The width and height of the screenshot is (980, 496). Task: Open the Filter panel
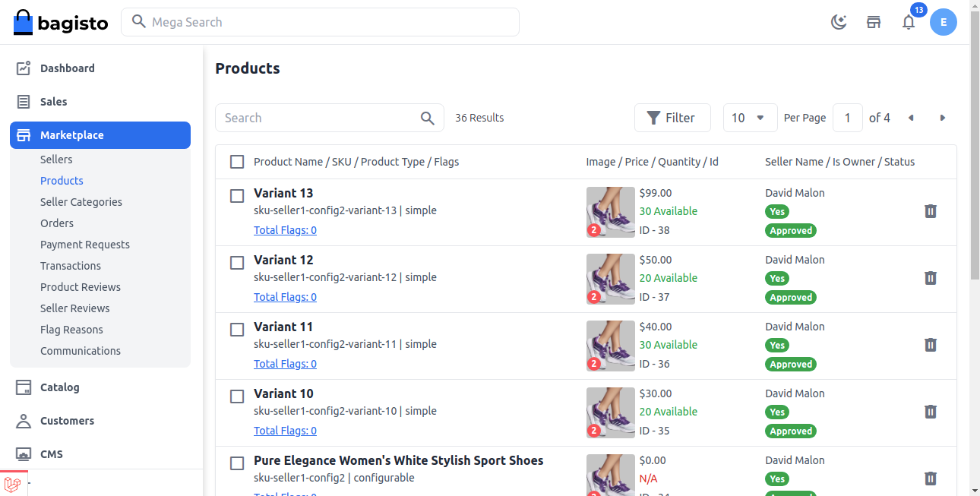coord(672,118)
